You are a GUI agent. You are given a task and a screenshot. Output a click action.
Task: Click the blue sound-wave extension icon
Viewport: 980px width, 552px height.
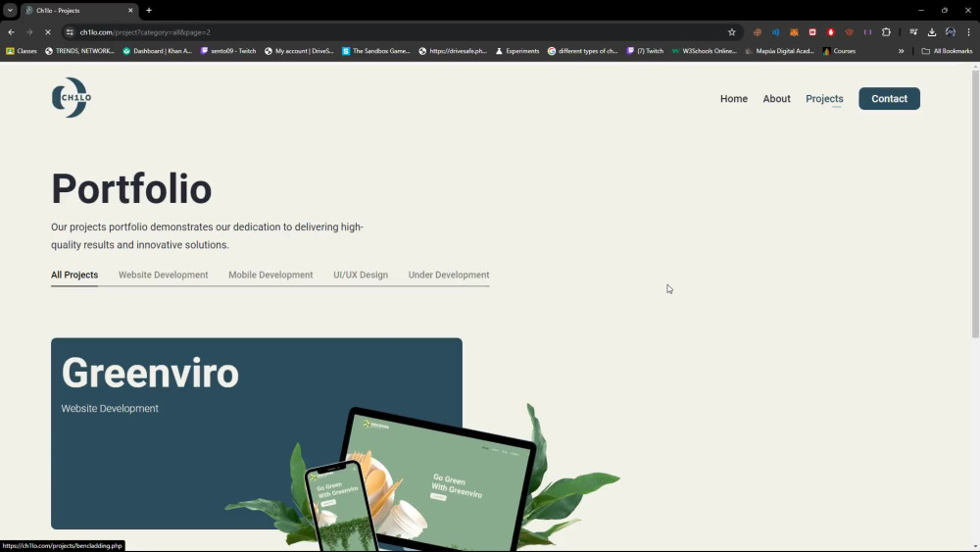(775, 32)
